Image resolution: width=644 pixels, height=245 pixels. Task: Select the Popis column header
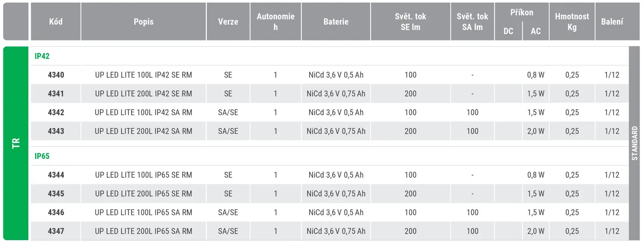click(x=144, y=22)
